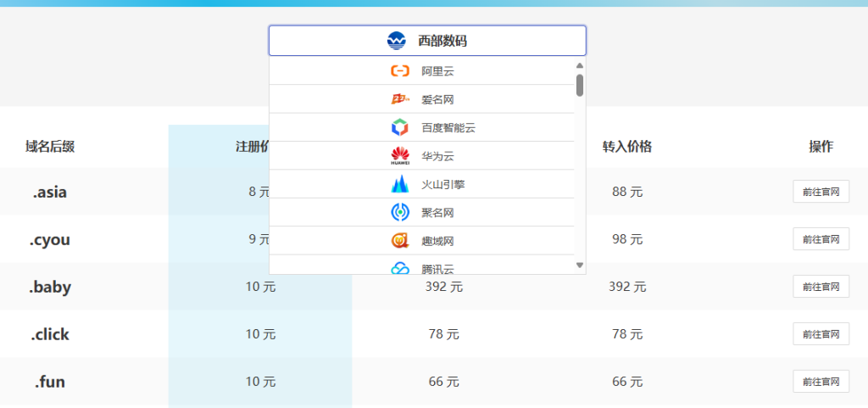
Task: Click the Huawei red logo icon
Action: click(x=400, y=156)
